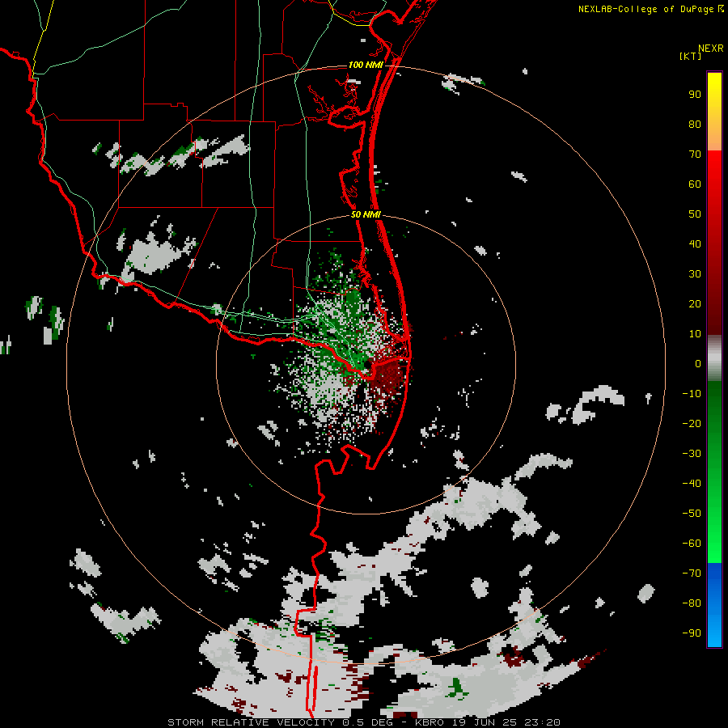The image size is (728, 728).
Task: Click the 50 value on the velocity scale
Action: (x=695, y=214)
